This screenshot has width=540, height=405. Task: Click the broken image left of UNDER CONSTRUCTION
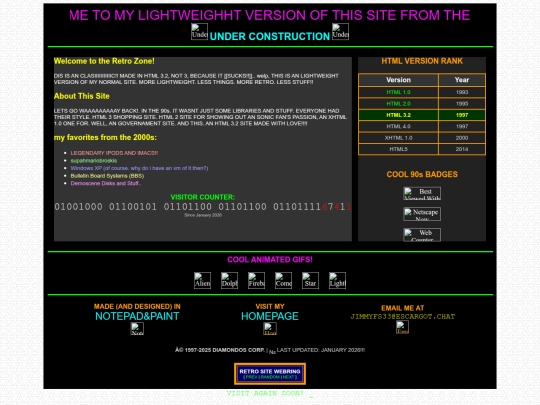pos(199,32)
